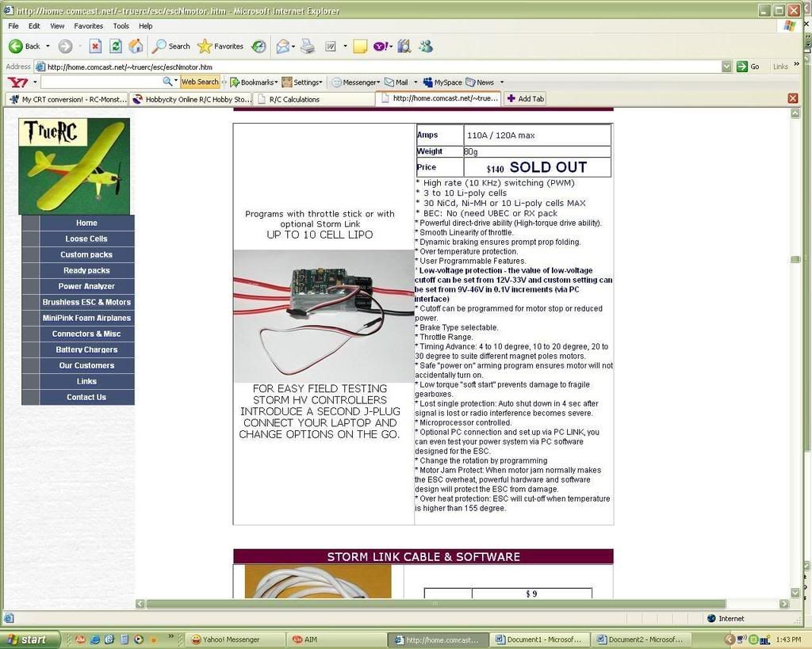Click the TrueRC airplane logo
812x649 pixels.
(74, 166)
